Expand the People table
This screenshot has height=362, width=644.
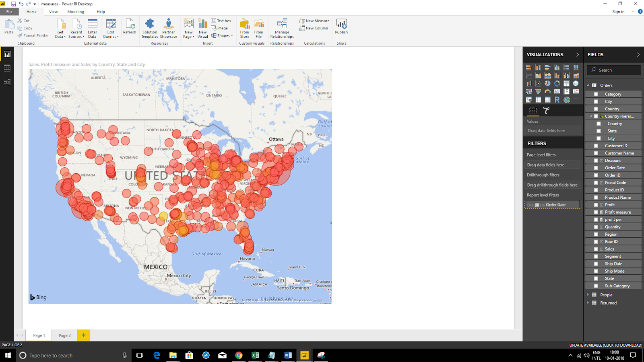point(588,295)
